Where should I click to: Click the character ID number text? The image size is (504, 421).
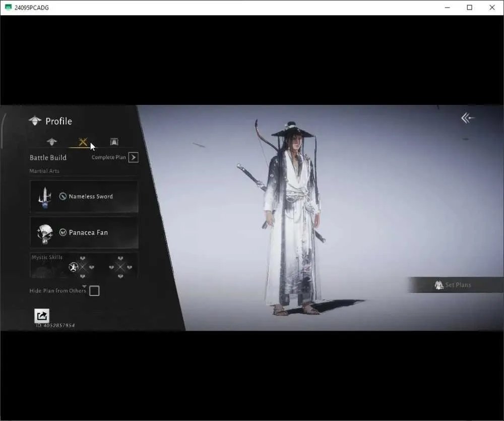pyautogui.click(x=55, y=326)
